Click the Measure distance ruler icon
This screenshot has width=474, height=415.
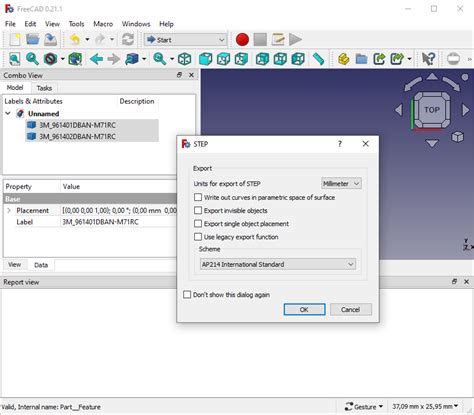pyautogui.click(x=319, y=59)
